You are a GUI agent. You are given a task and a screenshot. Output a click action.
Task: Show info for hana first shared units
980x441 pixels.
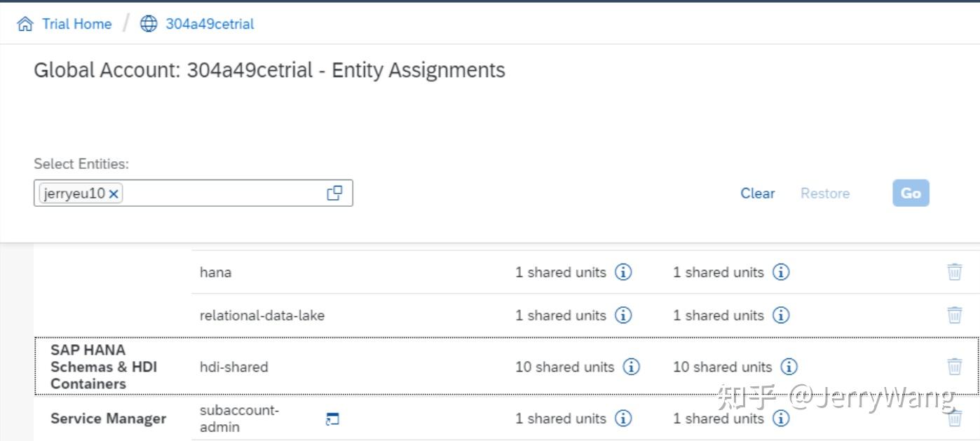tap(623, 272)
